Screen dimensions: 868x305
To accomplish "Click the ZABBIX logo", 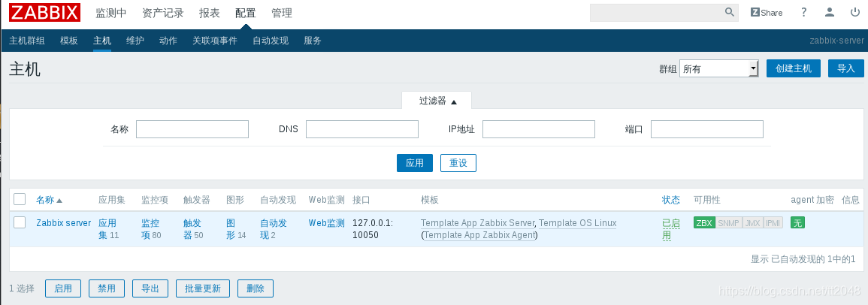I will (x=45, y=12).
